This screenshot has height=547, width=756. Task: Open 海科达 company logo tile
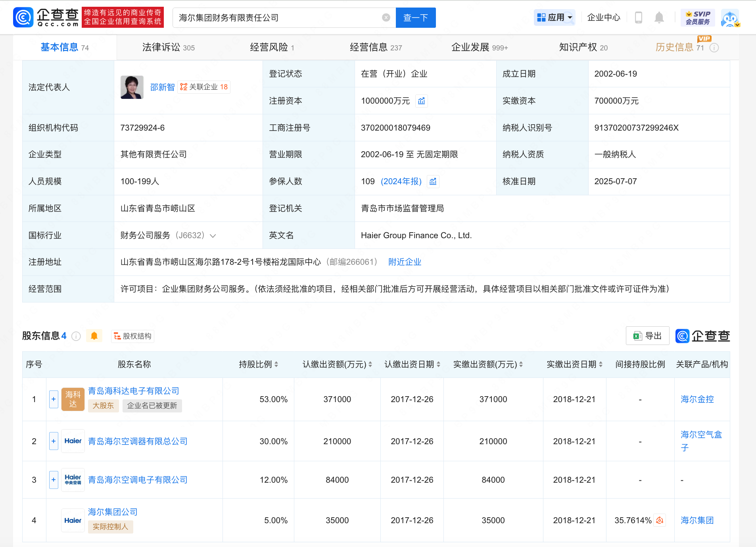pos(73,399)
